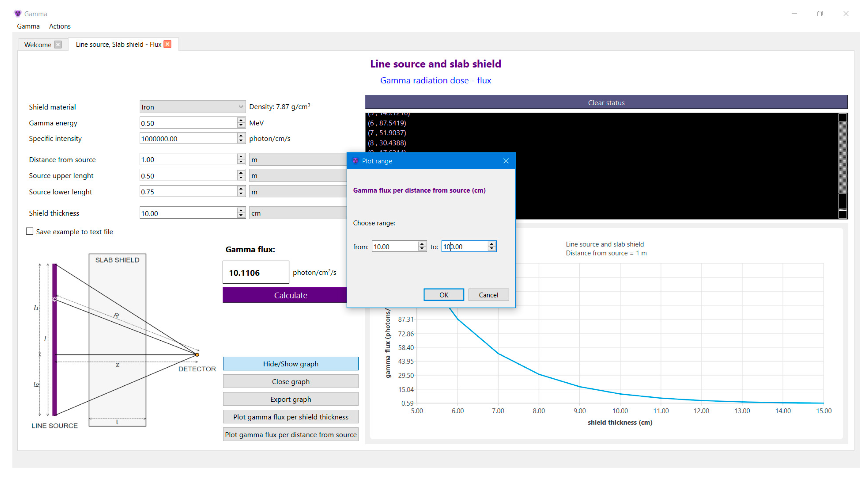Increase Gamma energy with the up arrow
The height and width of the screenshot is (477, 868).
tap(241, 120)
